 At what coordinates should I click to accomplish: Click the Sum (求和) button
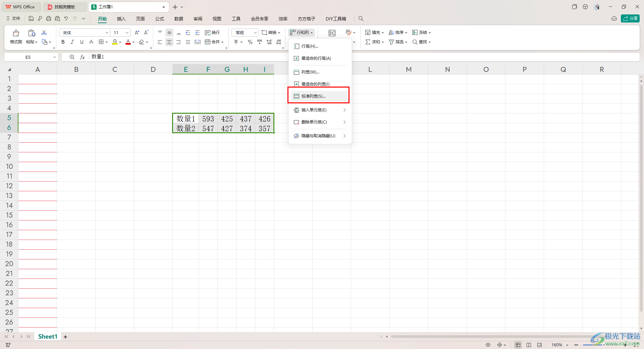pyautogui.click(x=374, y=42)
